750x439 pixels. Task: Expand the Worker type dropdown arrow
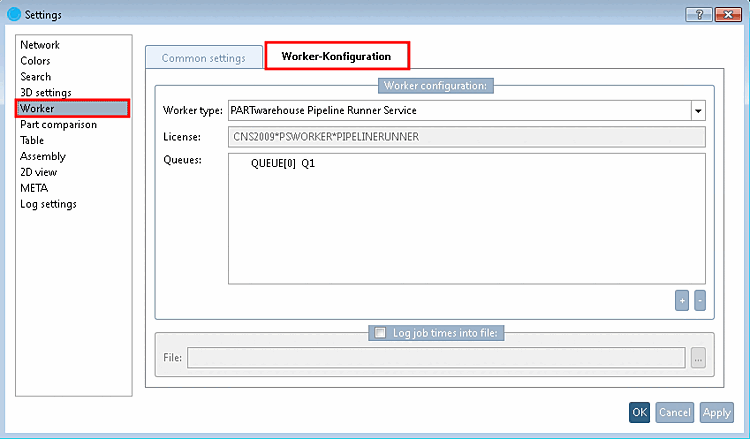pyautogui.click(x=698, y=110)
